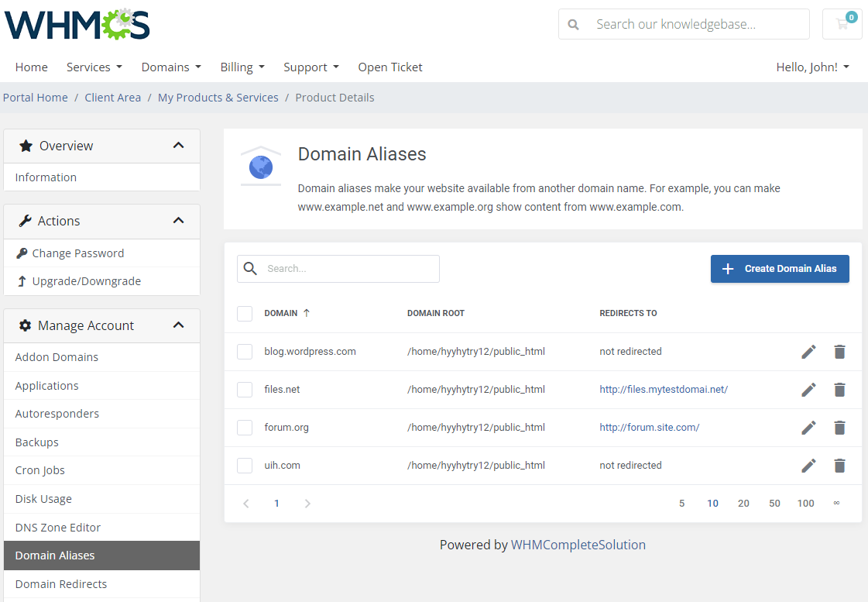Click the aliases table search magnifier icon
Viewport: 868px width, 602px height.
tap(250, 269)
